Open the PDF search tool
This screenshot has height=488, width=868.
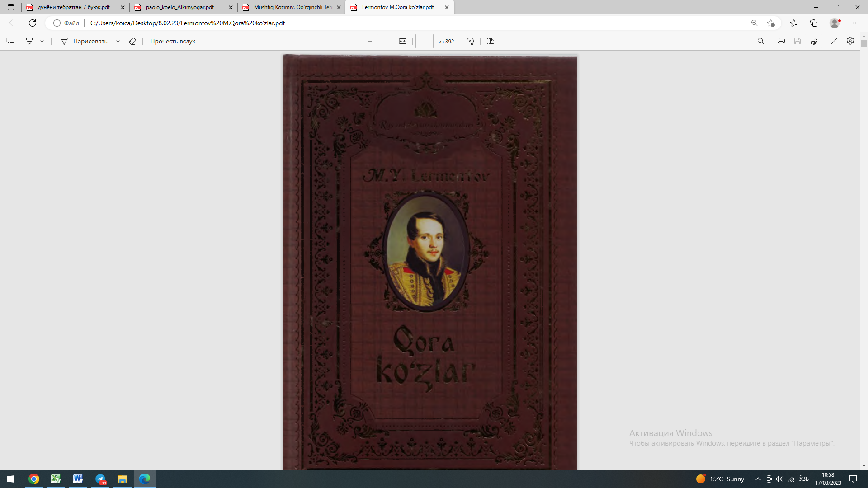coord(761,41)
